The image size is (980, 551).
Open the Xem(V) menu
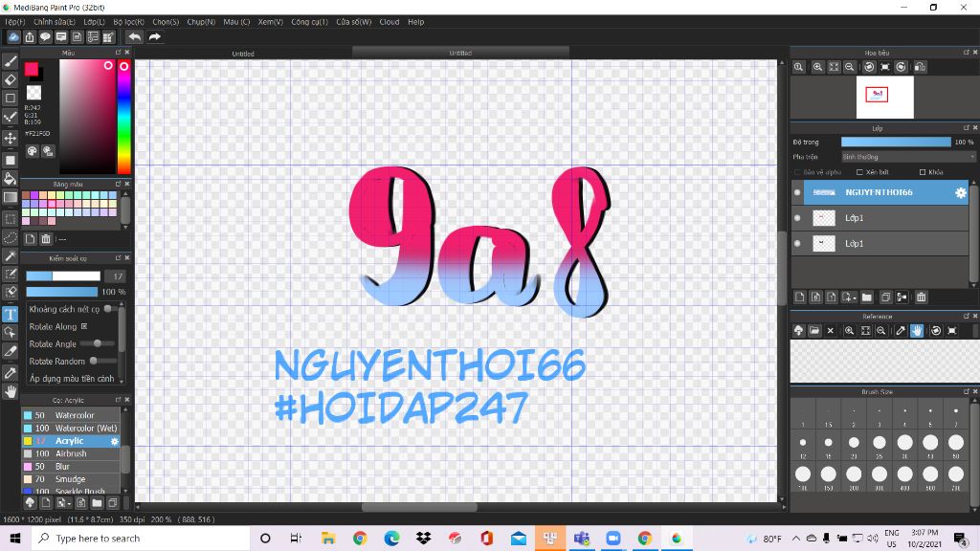click(271, 22)
